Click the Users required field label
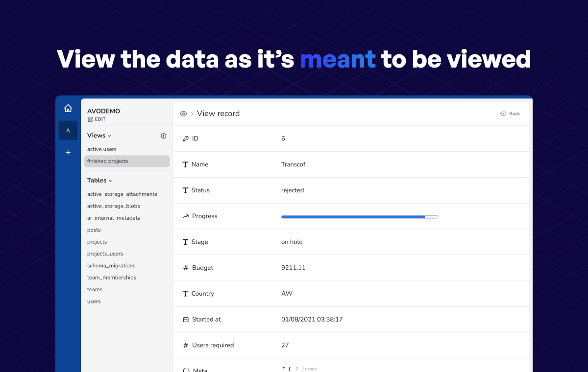The height and width of the screenshot is (372, 588). [213, 345]
